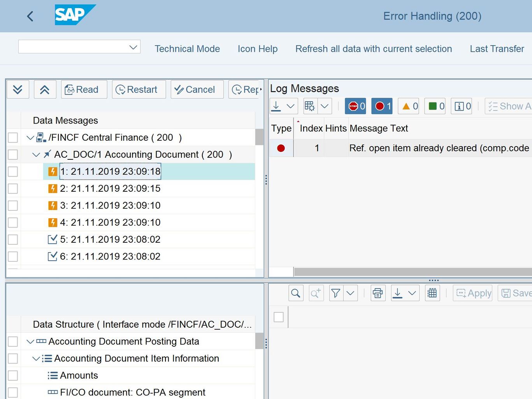
Task: Tick checkbox for message 6: 23:08:02
Action: 13,256
